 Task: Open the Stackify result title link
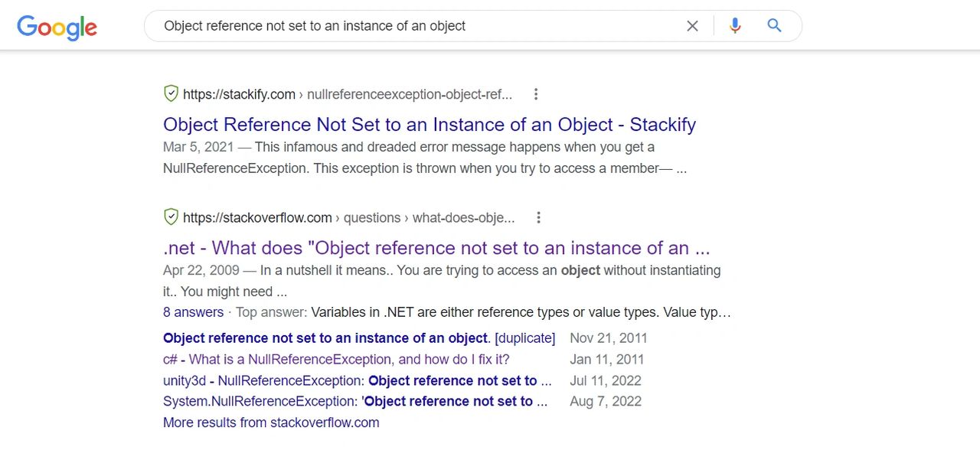(430, 125)
